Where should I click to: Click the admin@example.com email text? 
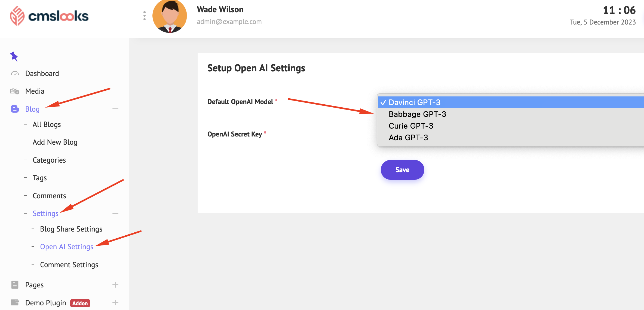click(229, 22)
